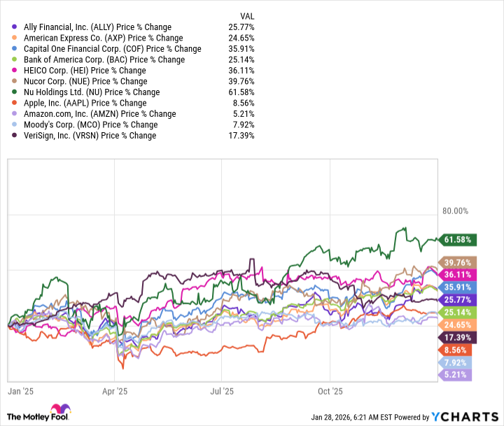Click the 8.56% orange-red value flag

click(x=455, y=350)
